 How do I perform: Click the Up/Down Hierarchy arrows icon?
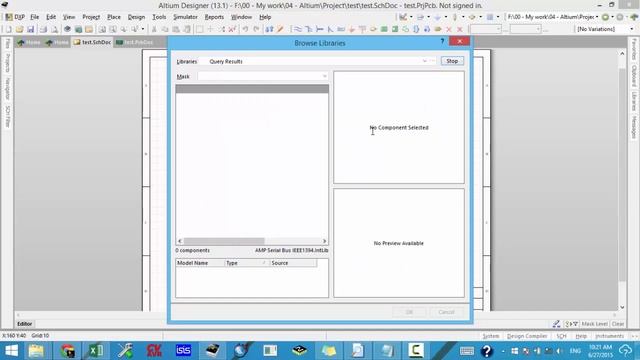tap(269, 29)
